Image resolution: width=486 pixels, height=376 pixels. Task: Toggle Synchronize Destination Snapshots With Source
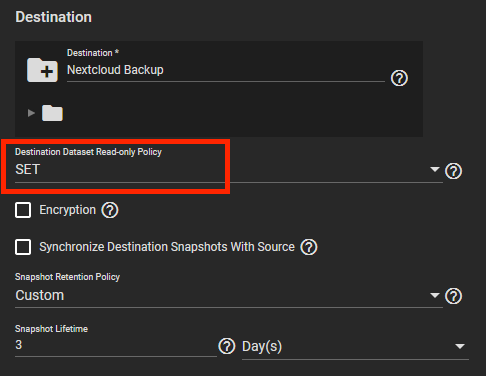click(x=23, y=247)
